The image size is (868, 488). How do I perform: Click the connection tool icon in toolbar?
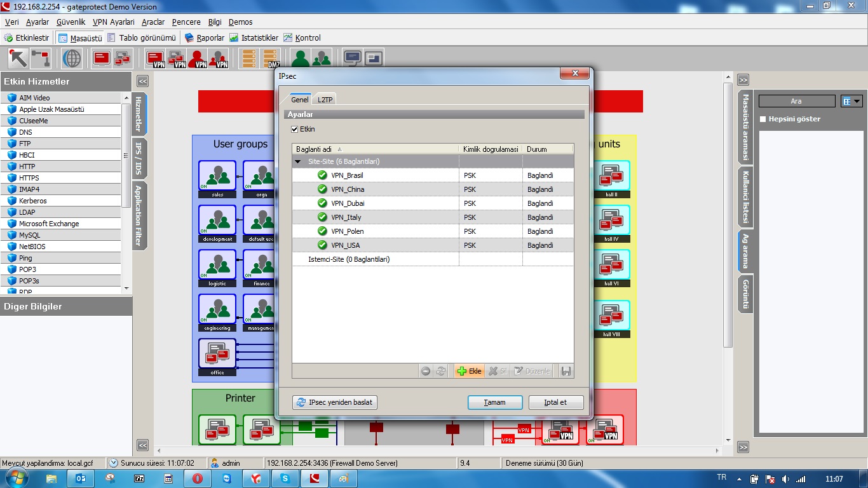[40, 58]
